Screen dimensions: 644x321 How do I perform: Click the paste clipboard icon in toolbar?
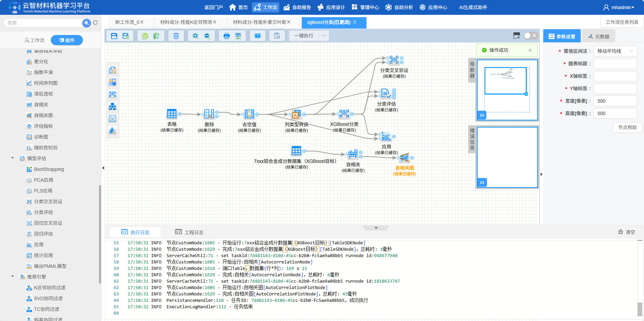pos(156,36)
